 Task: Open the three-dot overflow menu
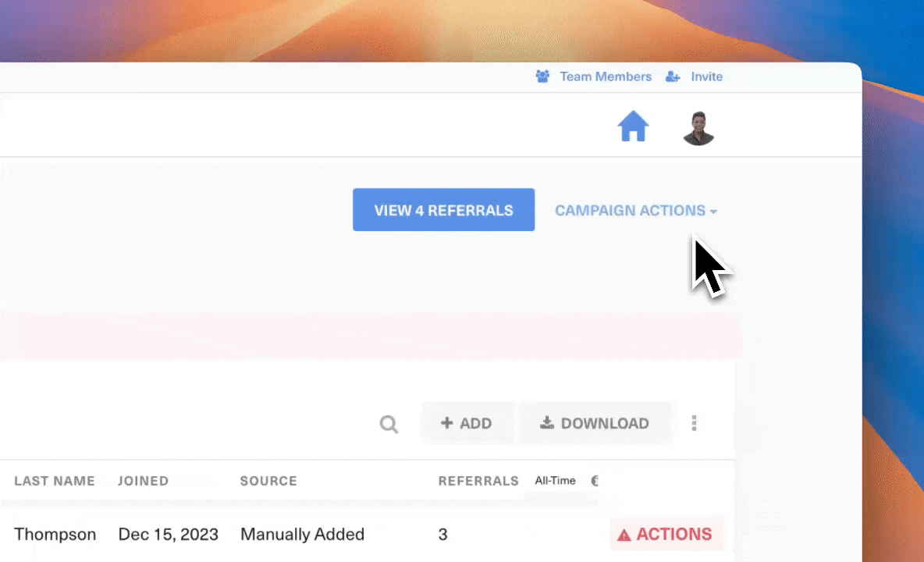(x=694, y=423)
